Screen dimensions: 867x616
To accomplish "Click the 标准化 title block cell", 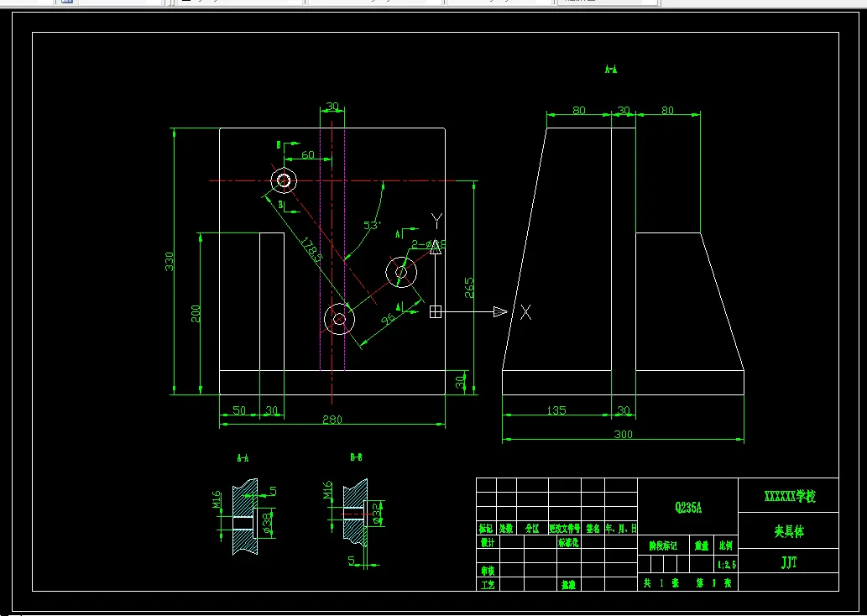I will tap(568, 542).
